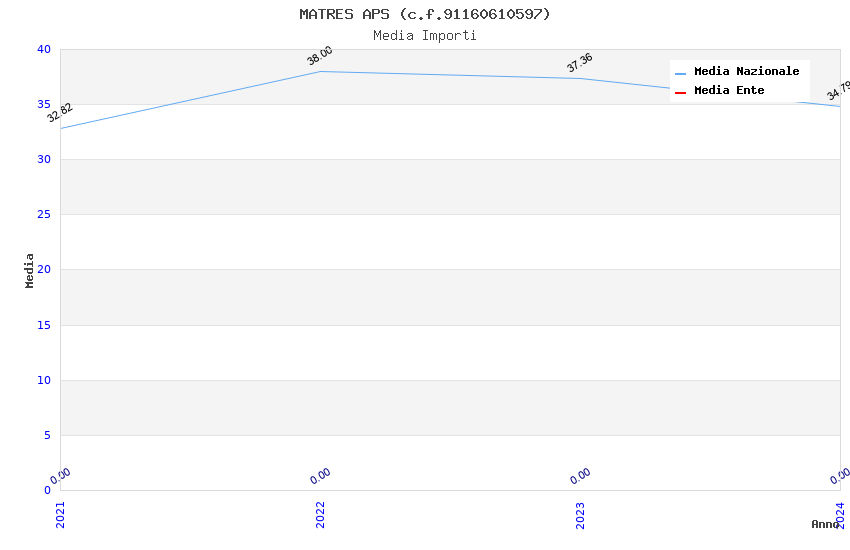Image resolution: width=850 pixels, height=550 pixels.
Task: Select the Media Nazionale legend label
Action: (746, 72)
